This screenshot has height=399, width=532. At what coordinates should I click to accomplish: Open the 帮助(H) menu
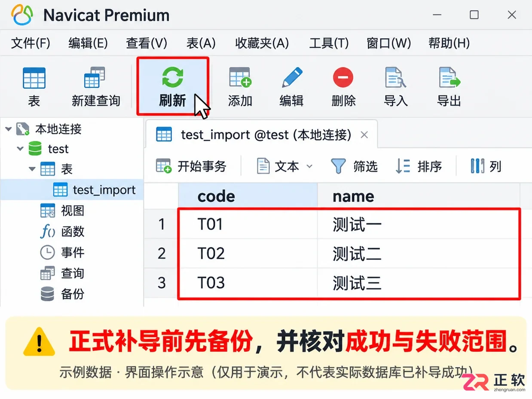tap(449, 43)
